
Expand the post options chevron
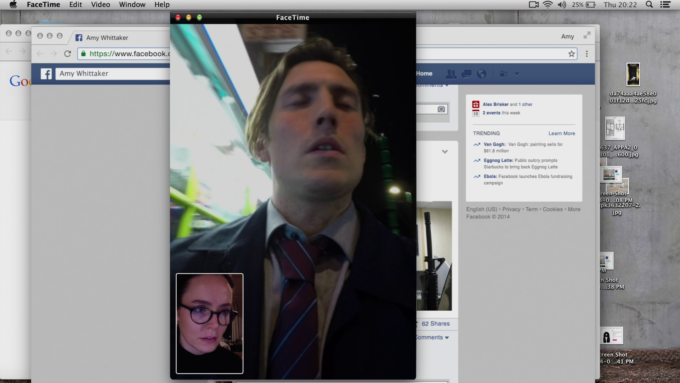click(x=445, y=152)
